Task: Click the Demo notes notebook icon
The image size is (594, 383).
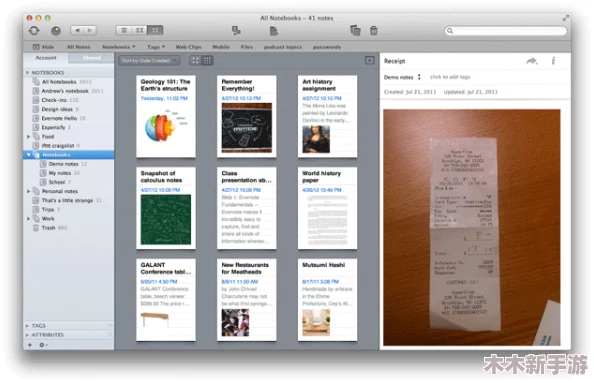Action: (43, 164)
